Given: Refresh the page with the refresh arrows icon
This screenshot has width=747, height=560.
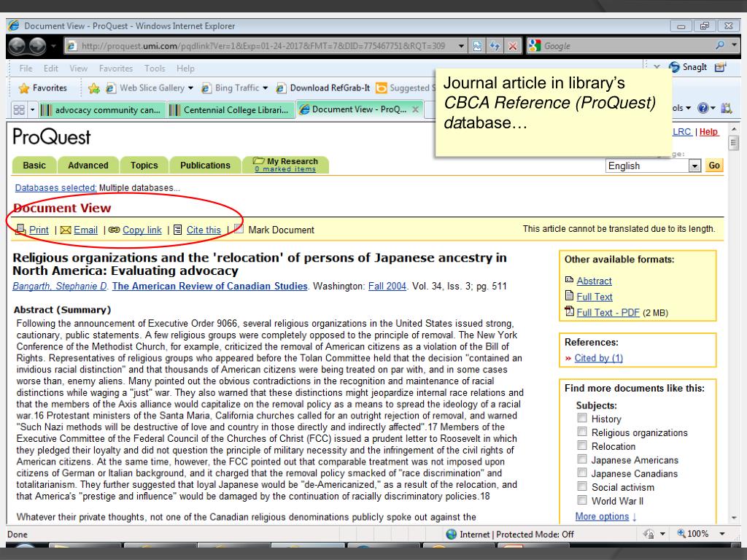Looking at the screenshot, I should pos(495,46).
